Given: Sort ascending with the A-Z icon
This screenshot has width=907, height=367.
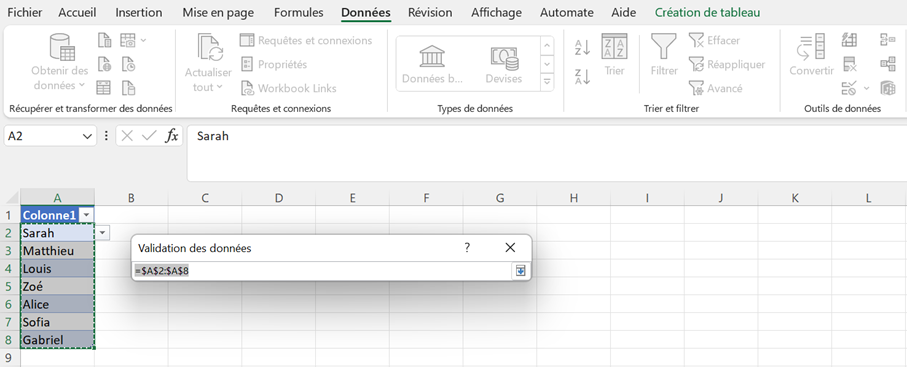Looking at the screenshot, I should (582, 47).
